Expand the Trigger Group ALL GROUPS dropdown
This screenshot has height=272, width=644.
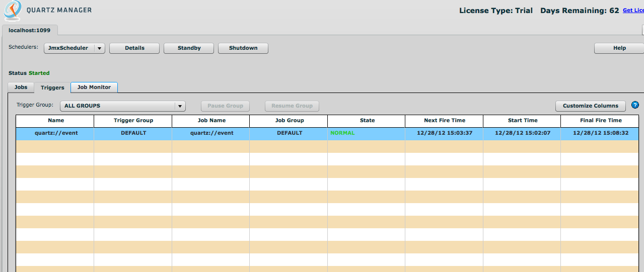point(123,106)
